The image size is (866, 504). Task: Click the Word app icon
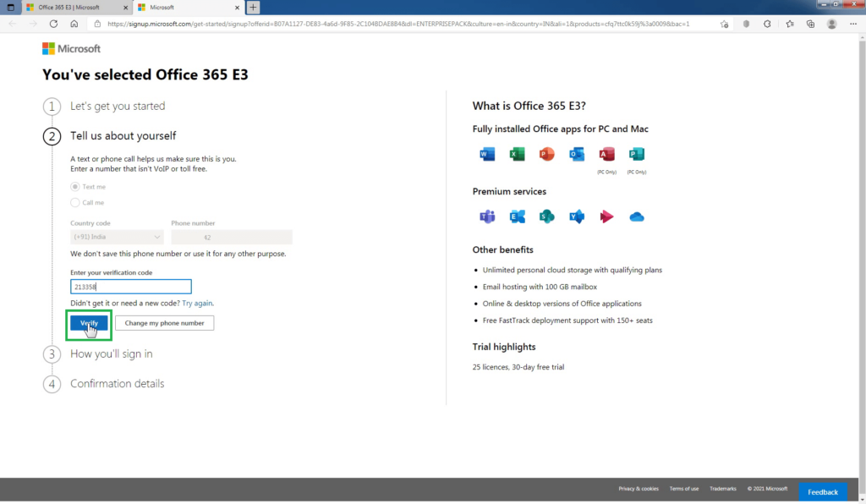point(487,154)
